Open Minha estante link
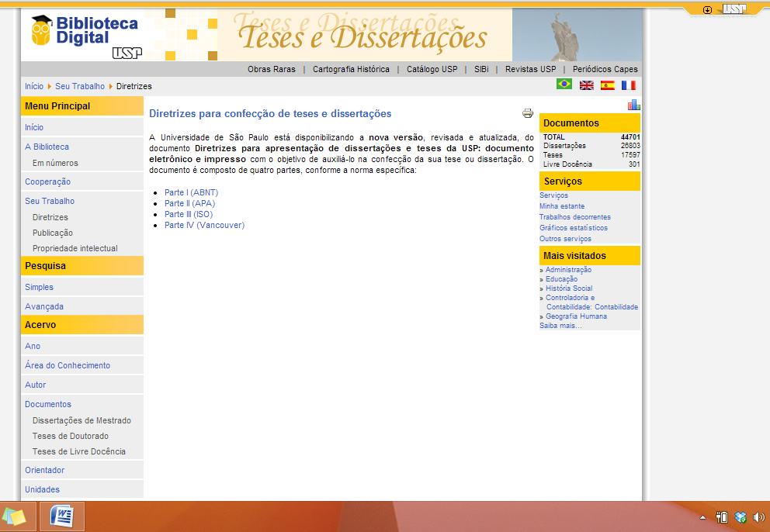This screenshot has height=532, width=770. pyautogui.click(x=562, y=206)
